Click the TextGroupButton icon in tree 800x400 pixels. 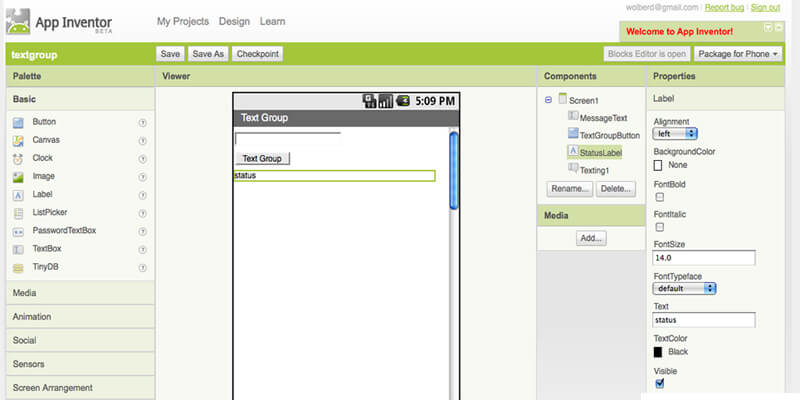(x=573, y=133)
